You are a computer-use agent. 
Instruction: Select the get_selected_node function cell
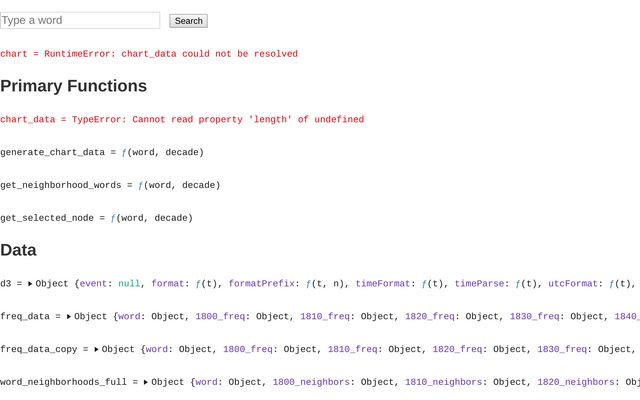pos(96,218)
